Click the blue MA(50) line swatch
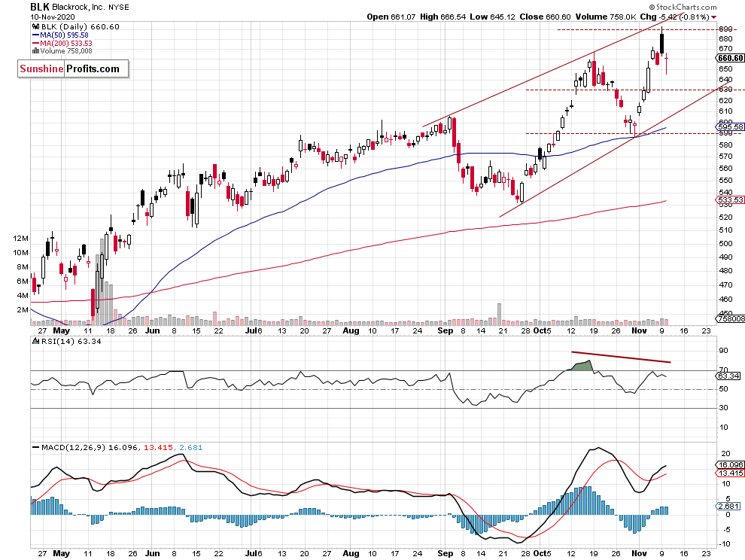This screenshot has width=745, height=560. tap(35, 35)
